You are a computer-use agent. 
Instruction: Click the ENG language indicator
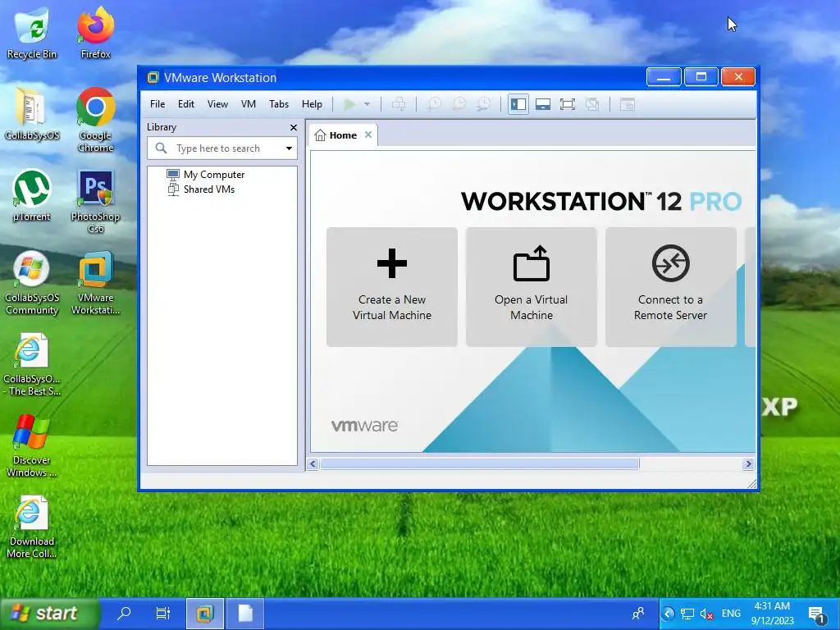pyautogui.click(x=731, y=614)
